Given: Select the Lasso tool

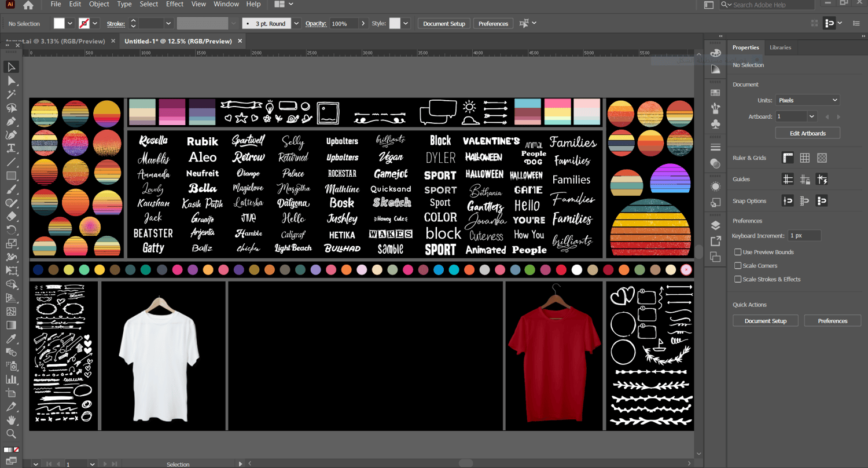Looking at the screenshot, I should (11, 108).
